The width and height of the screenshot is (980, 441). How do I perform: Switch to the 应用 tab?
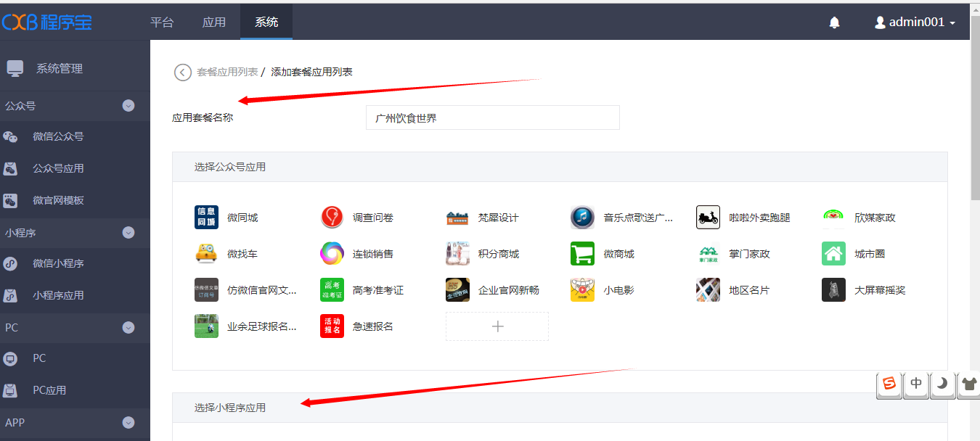click(x=213, y=22)
